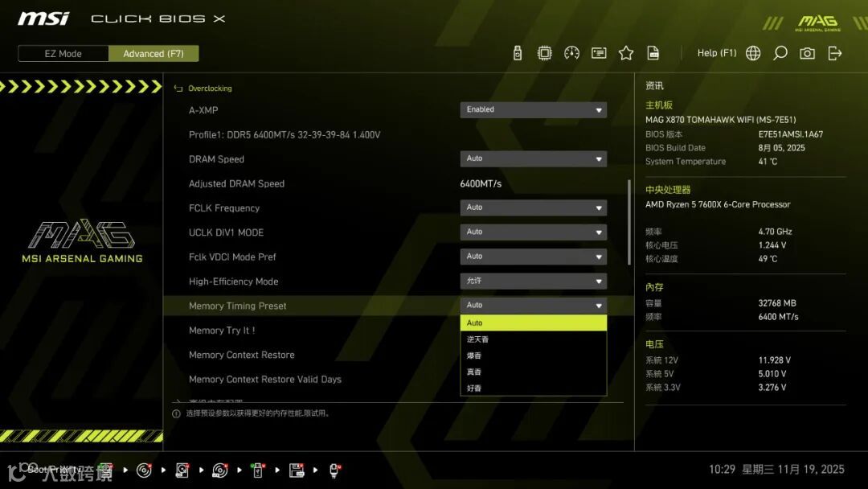
Task: Choose 好香 in the preset list
Action: pos(533,388)
